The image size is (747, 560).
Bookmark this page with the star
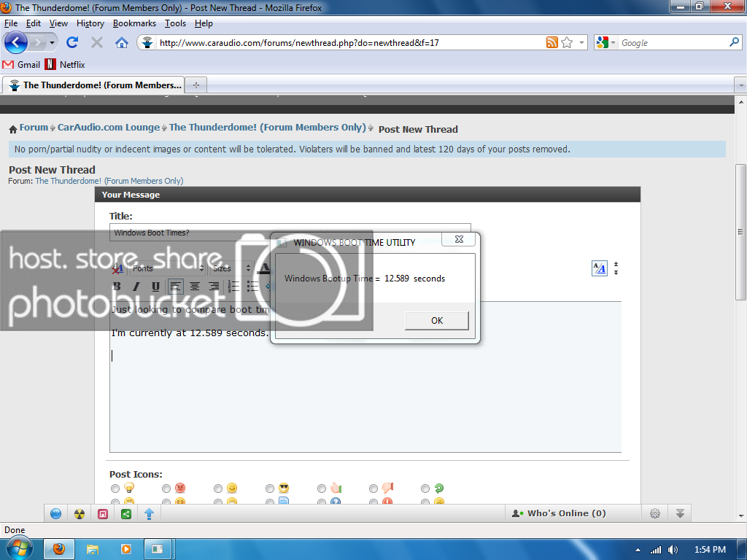[567, 42]
